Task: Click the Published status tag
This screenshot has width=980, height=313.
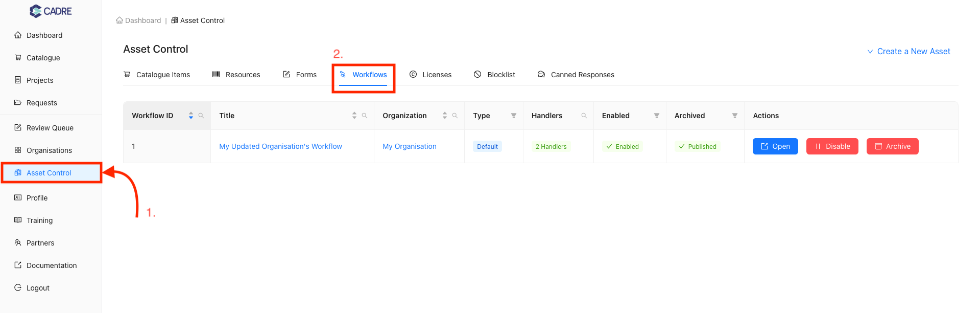Action: 697,146
